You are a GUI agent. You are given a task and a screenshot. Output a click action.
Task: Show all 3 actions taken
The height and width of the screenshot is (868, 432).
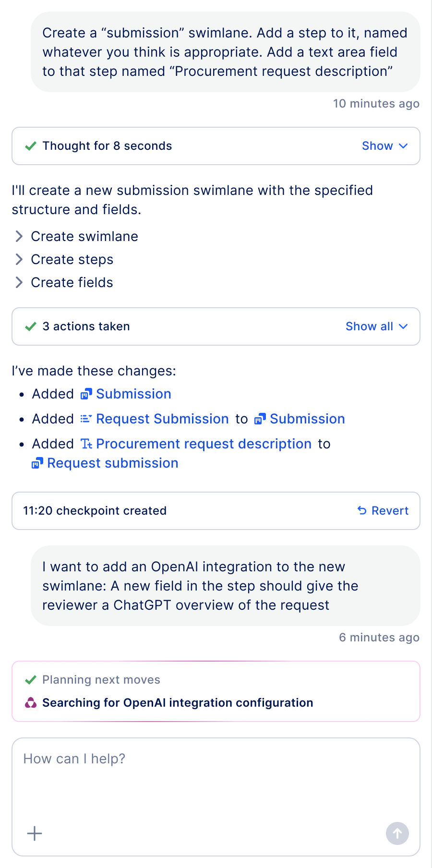point(376,326)
